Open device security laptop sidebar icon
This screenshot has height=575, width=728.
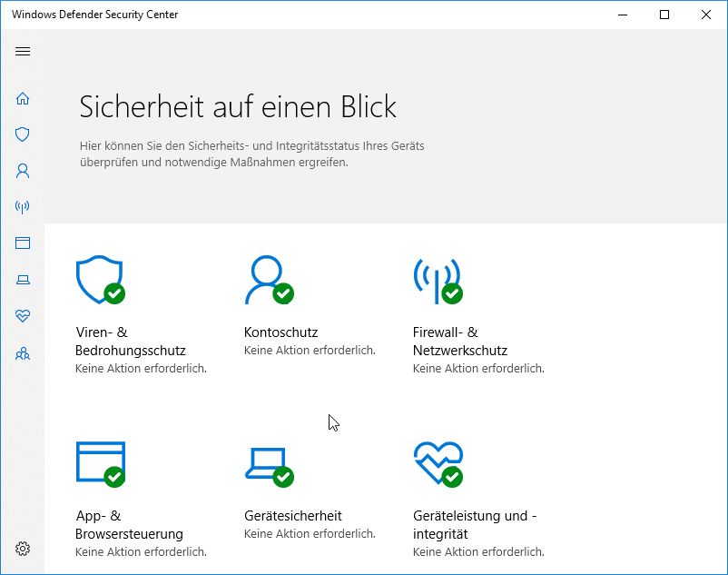23,280
